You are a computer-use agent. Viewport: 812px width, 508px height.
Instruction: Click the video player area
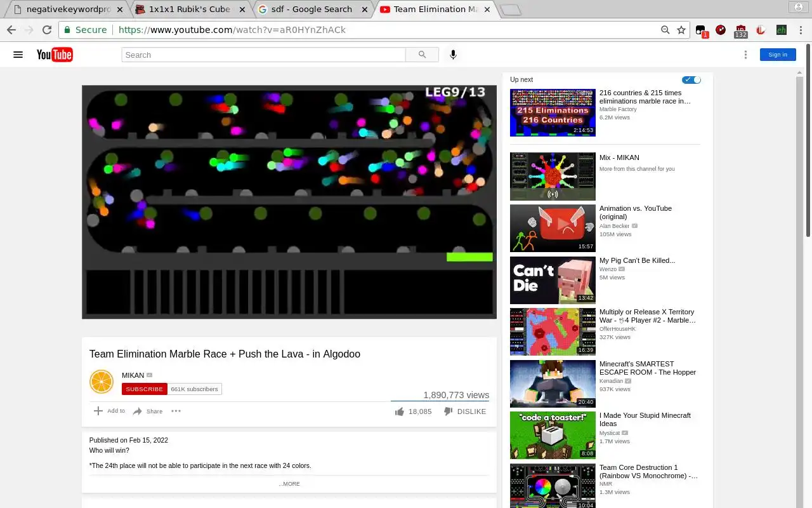coord(289,202)
